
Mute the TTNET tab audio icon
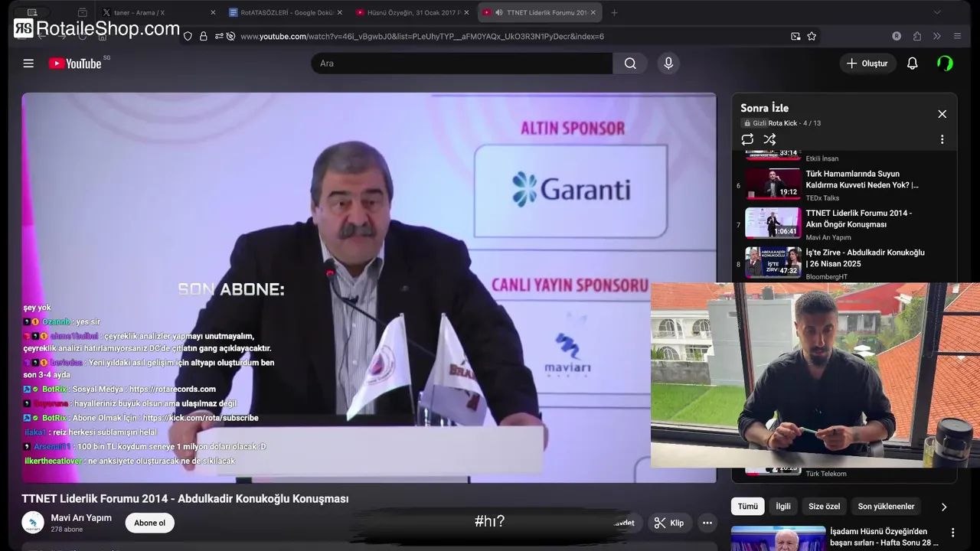coord(499,12)
